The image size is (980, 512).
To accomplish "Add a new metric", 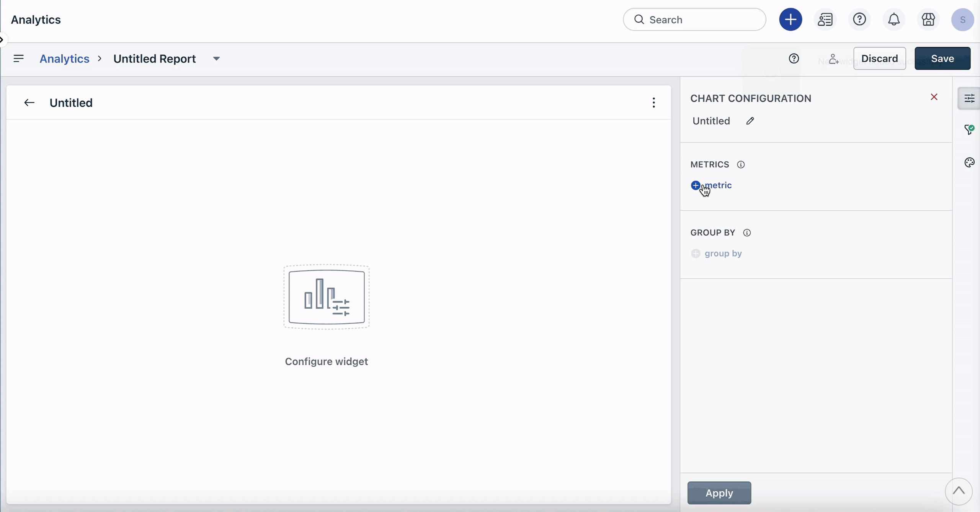I will click(x=711, y=185).
